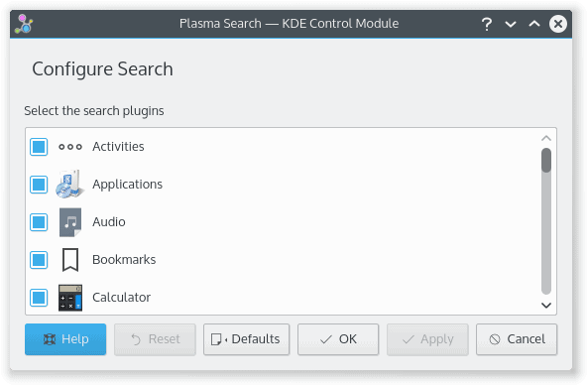
Task: Click the scroll-up arrow of plugin list
Action: tap(546, 138)
